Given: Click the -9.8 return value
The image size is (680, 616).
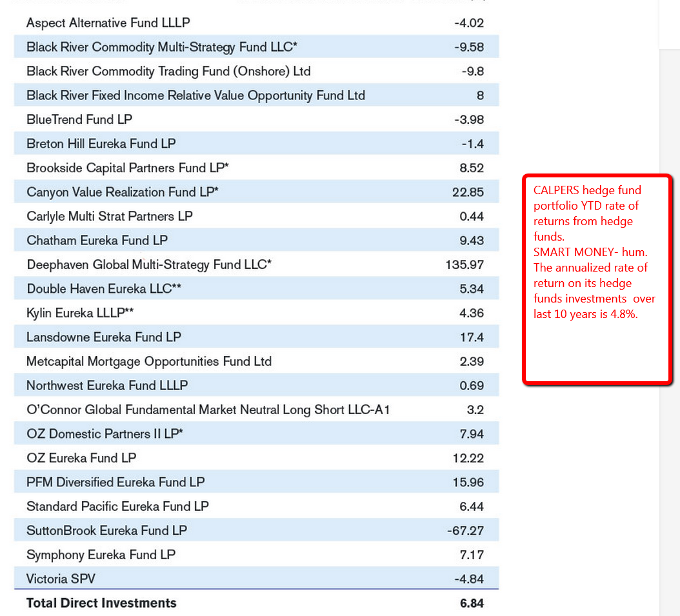Looking at the screenshot, I should coord(473,71).
